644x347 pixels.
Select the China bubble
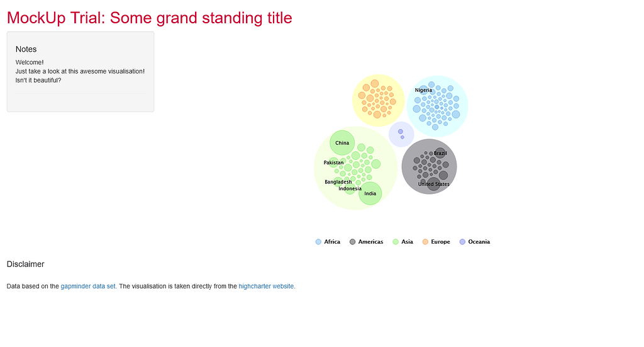point(342,143)
